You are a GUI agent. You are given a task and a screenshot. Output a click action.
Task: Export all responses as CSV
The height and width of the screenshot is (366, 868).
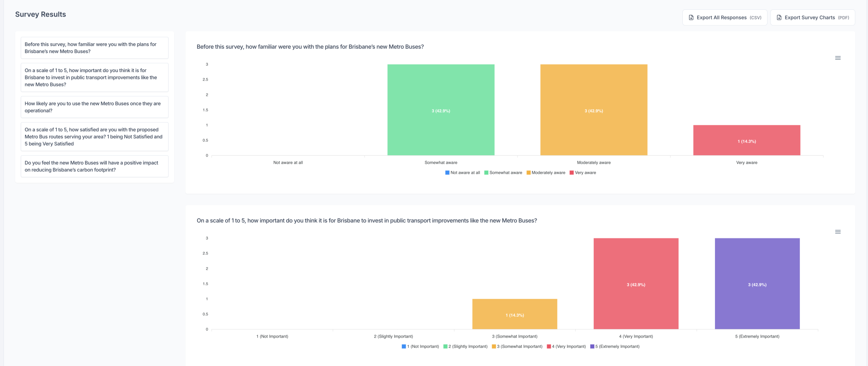tap(725, 18)
